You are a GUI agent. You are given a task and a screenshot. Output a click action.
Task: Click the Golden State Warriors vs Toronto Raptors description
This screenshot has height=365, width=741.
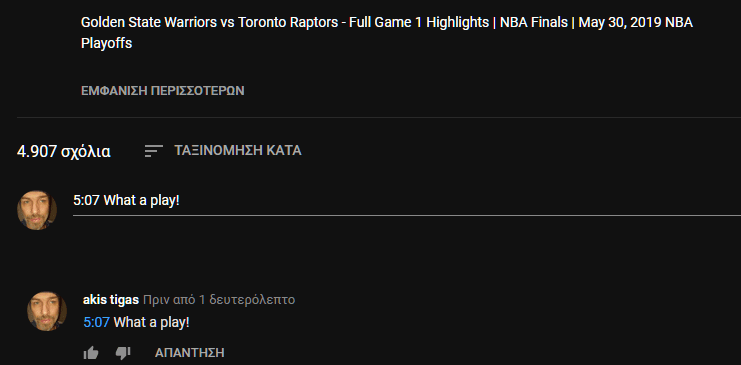point(387,33)
